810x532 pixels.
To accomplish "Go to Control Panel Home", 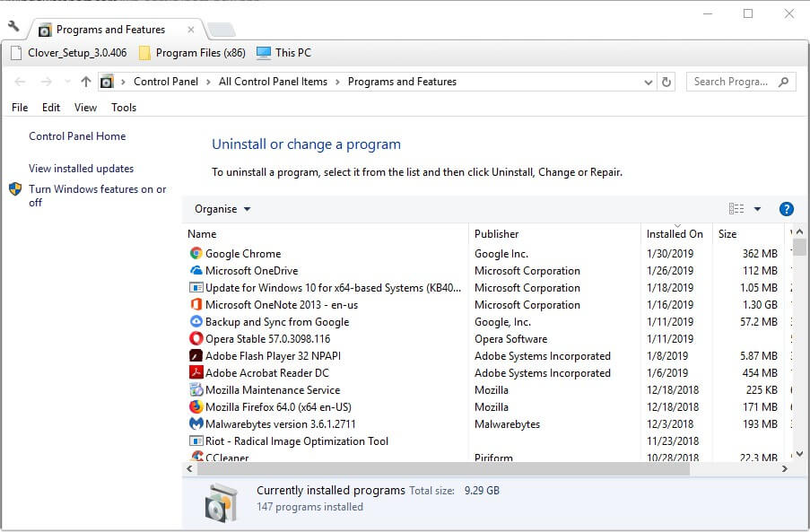I will pos(77,135).
